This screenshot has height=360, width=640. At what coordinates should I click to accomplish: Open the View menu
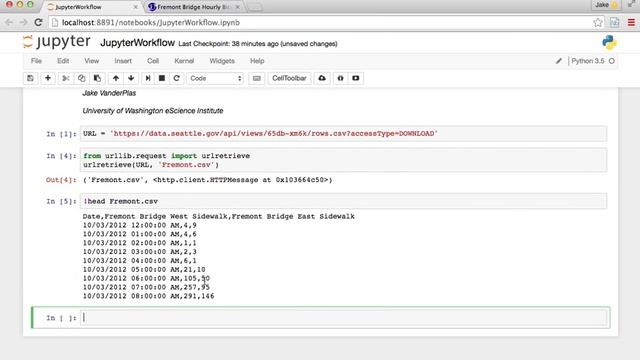tap(91, 61)
